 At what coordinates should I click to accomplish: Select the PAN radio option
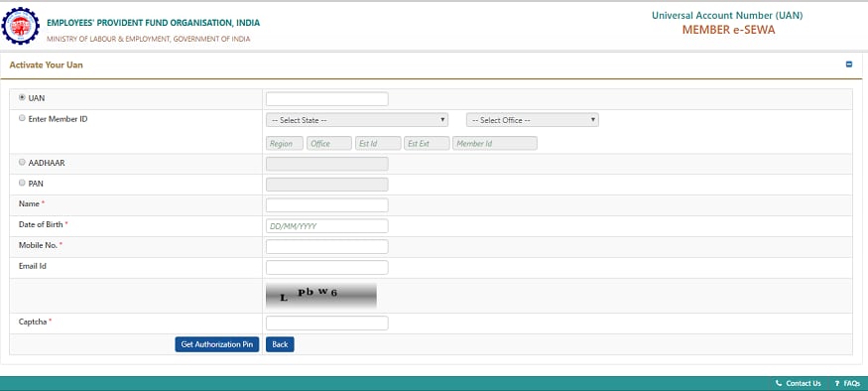(x=22, y=183)
